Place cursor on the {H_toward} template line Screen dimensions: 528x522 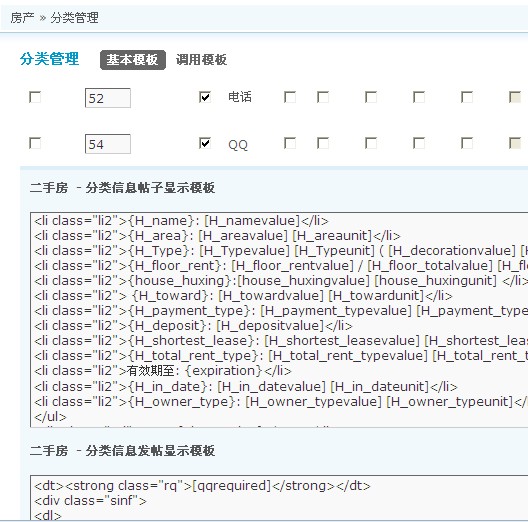243,296
